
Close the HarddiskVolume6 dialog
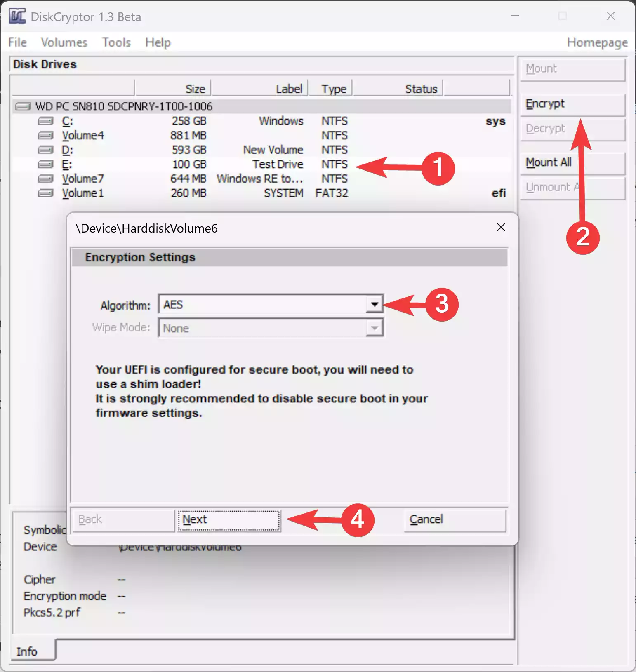tap(501, 228)
